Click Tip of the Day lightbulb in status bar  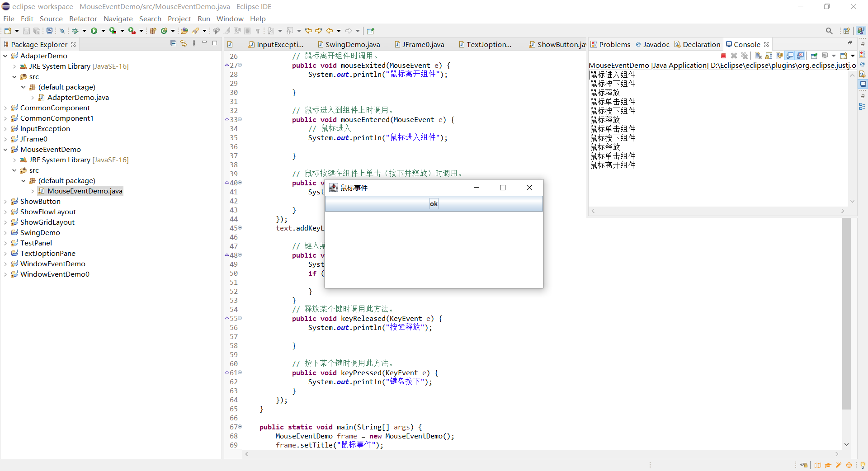click(863, 465)
